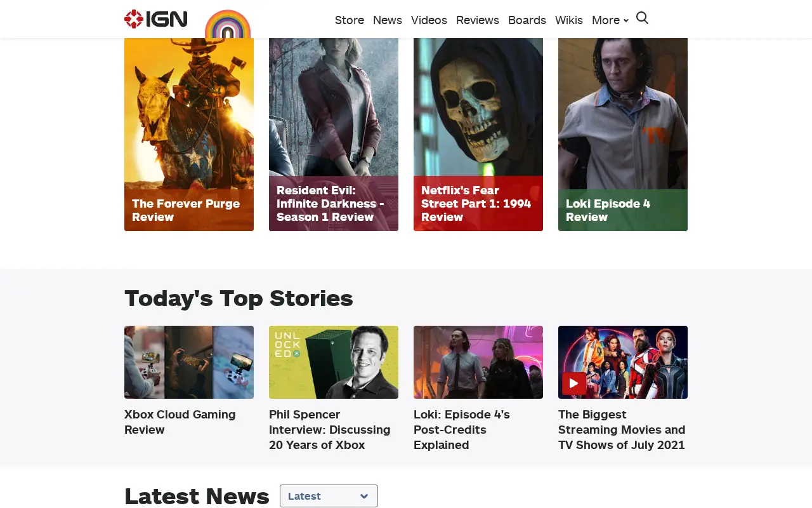Expand the More menu
Viewport: 812px width, 508px height.
tap(610, 20)
